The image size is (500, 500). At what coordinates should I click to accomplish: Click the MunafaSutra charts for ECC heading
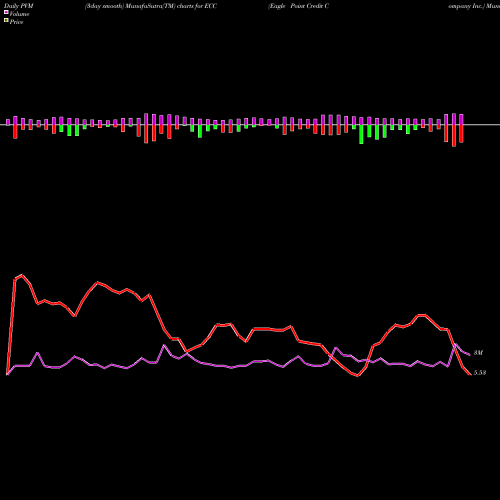tap(151, 6)
